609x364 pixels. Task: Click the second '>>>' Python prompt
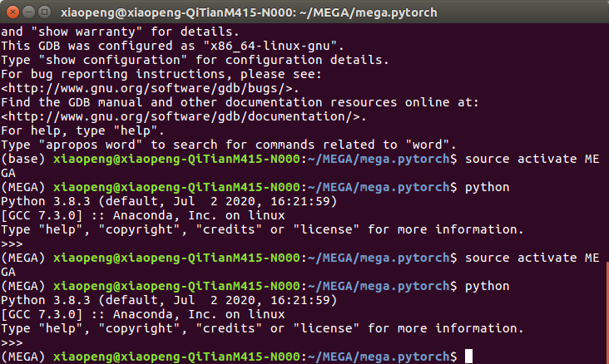pos(12,343)
